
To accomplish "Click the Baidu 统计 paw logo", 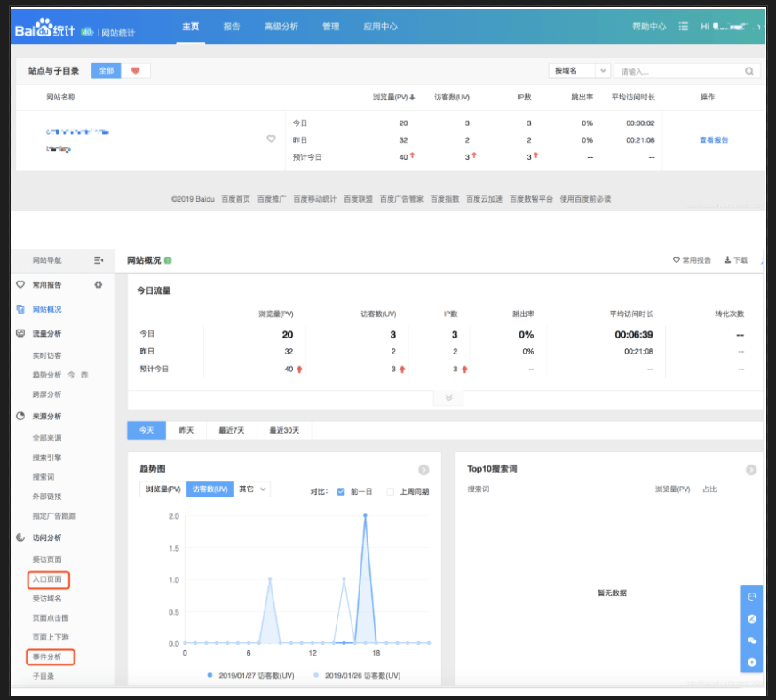I will point(44,28).
